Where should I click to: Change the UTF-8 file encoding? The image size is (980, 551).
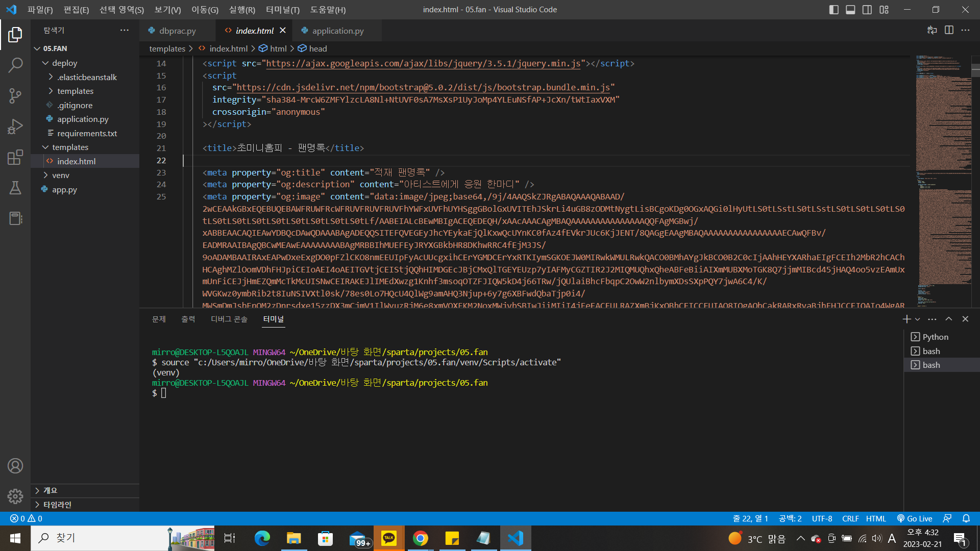point(822,518)
